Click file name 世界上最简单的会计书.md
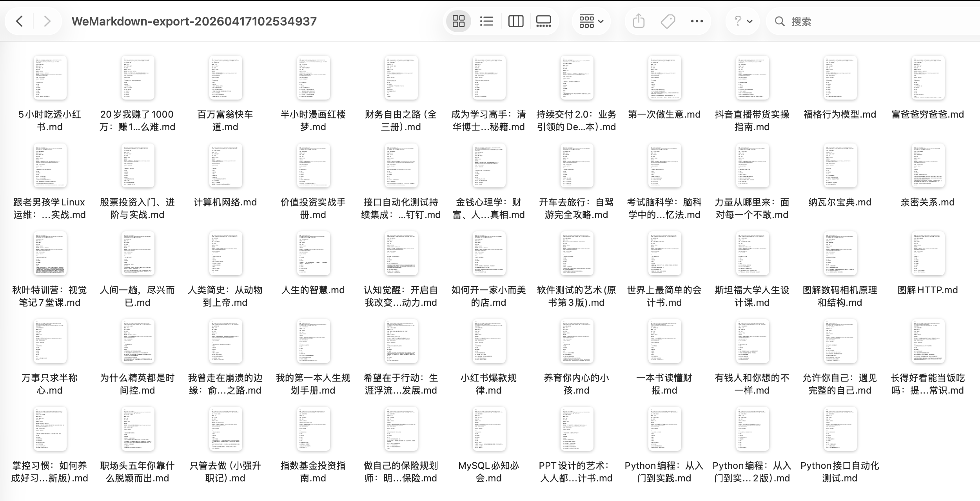980x501 pixels. pos(664,296)
